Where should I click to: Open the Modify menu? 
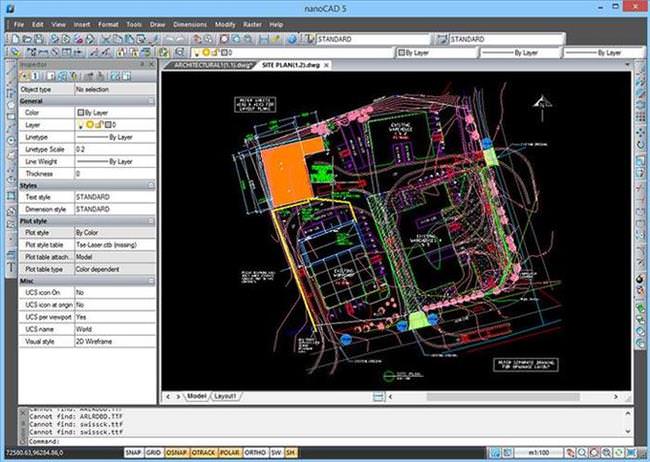tap(225, 24)
